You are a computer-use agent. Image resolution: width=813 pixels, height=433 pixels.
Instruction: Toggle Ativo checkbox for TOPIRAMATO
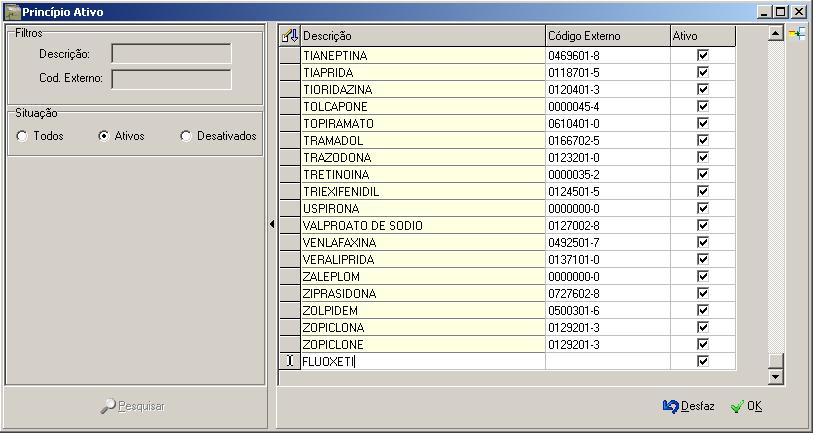(703, 123)
